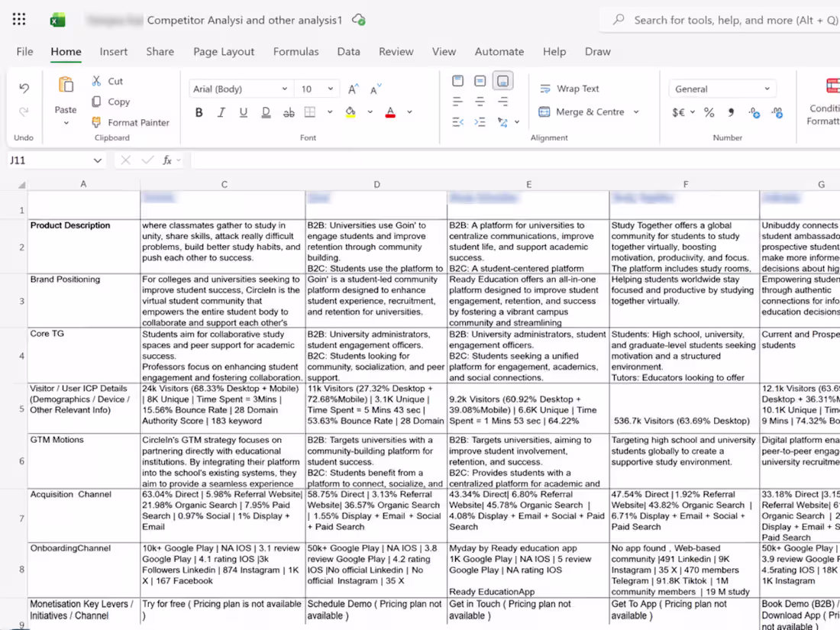
Task: Open the font colour dropdown arrow
Action: pos(410,112)
